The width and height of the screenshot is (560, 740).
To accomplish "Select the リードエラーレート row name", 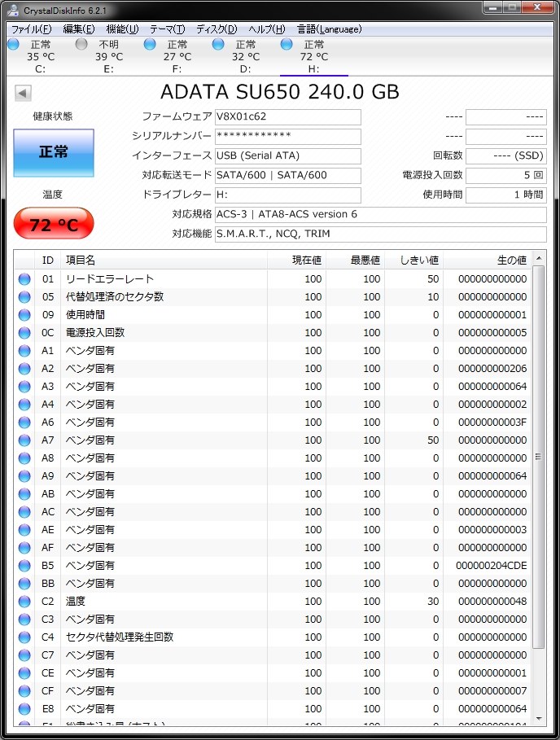I will pyautogui.click(x=109, y=279).
